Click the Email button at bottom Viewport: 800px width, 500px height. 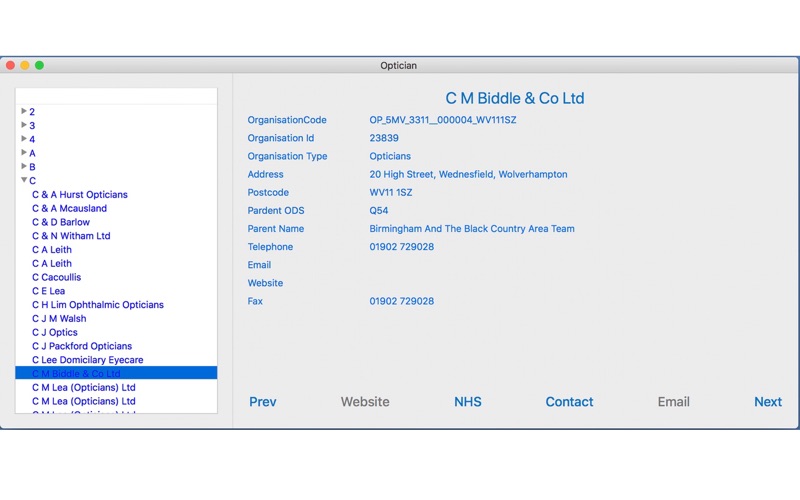point(673,402)
